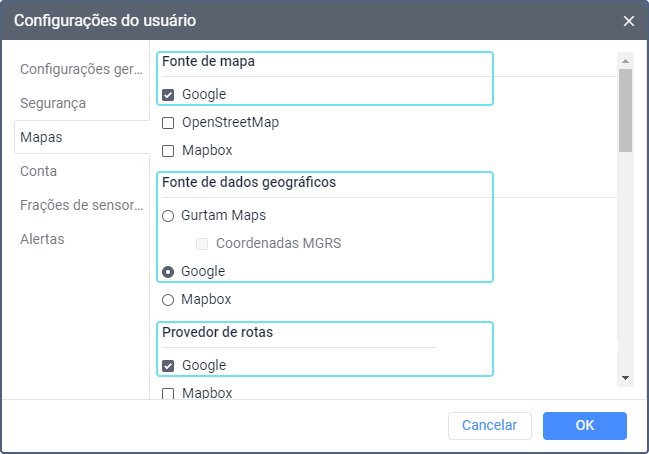The image size is (649, 454).
Task: Uncheck Google under Provedor de rotas
Action: click(x=168, y=366)
